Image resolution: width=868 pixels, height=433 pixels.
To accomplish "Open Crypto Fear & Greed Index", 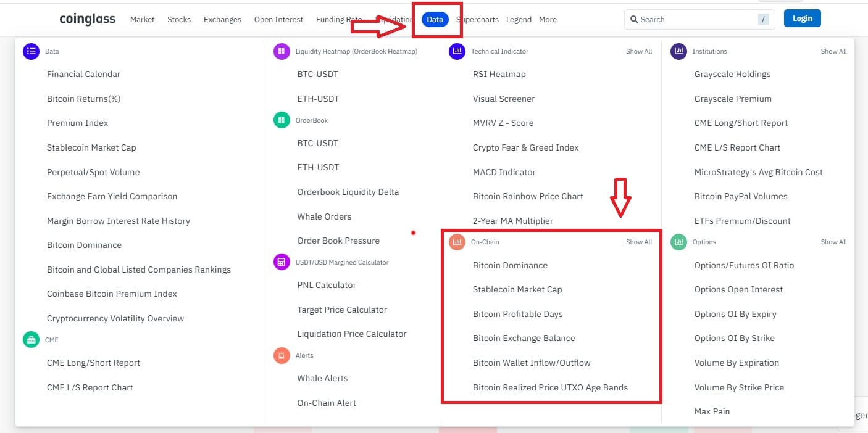I will tap(526, 147).
